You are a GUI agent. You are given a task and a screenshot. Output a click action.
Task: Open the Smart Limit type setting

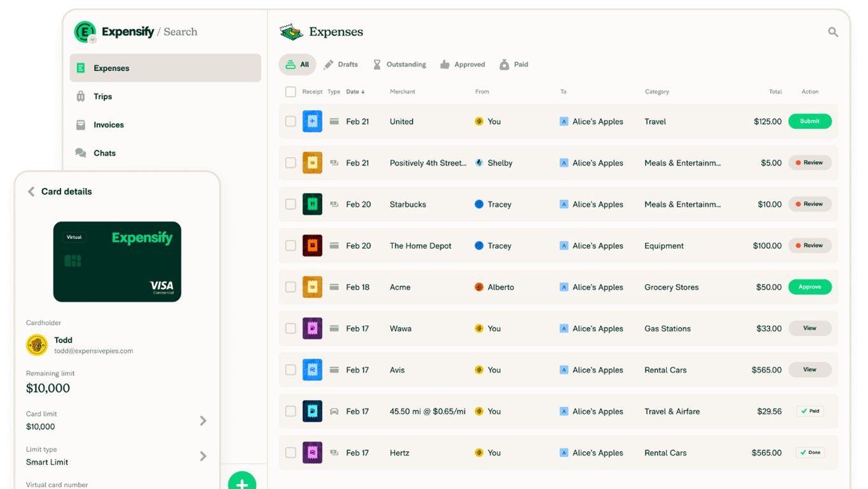pos(203,456)
